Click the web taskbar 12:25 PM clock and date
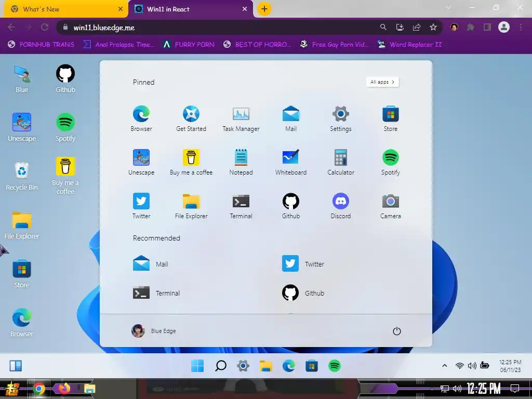Viewport: 532px width, 399px height. coord(510,366)
